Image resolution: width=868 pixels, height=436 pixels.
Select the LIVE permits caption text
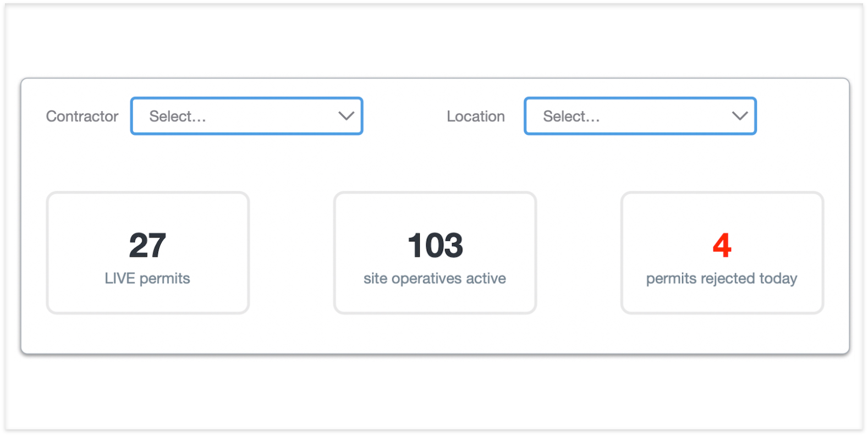click(x=147, y=278)
